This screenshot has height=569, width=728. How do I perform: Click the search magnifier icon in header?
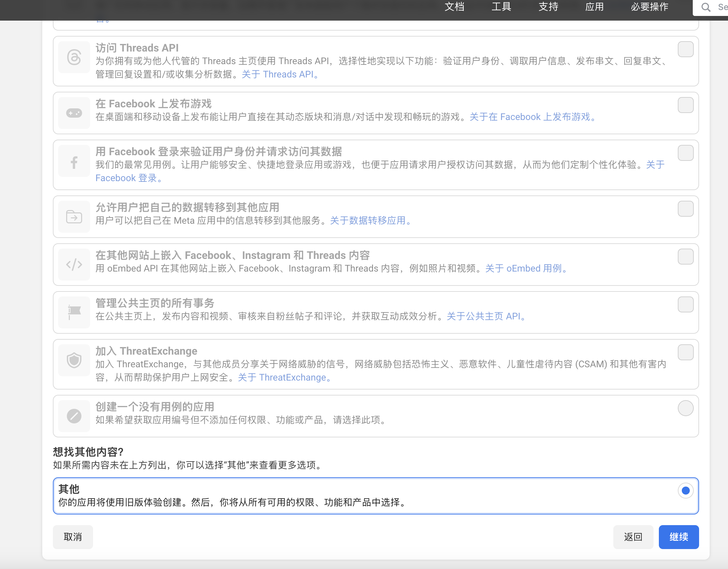point(705,7)
